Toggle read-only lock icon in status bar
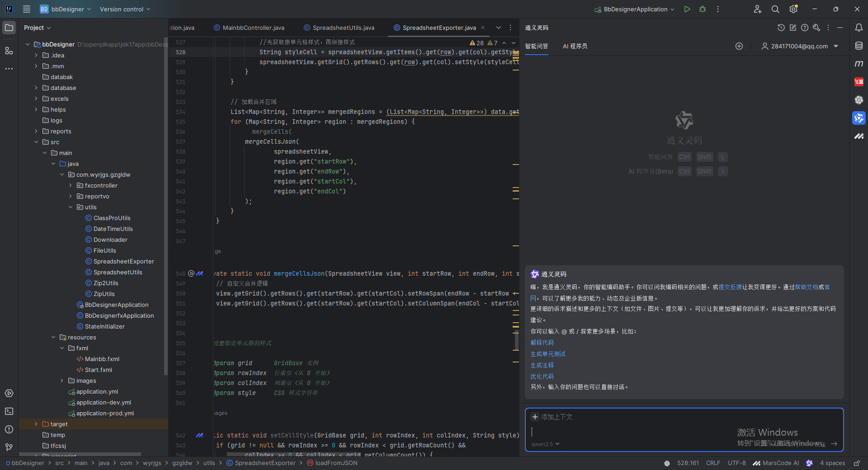This screenshot has width=868, height=470. pos(857,463)
